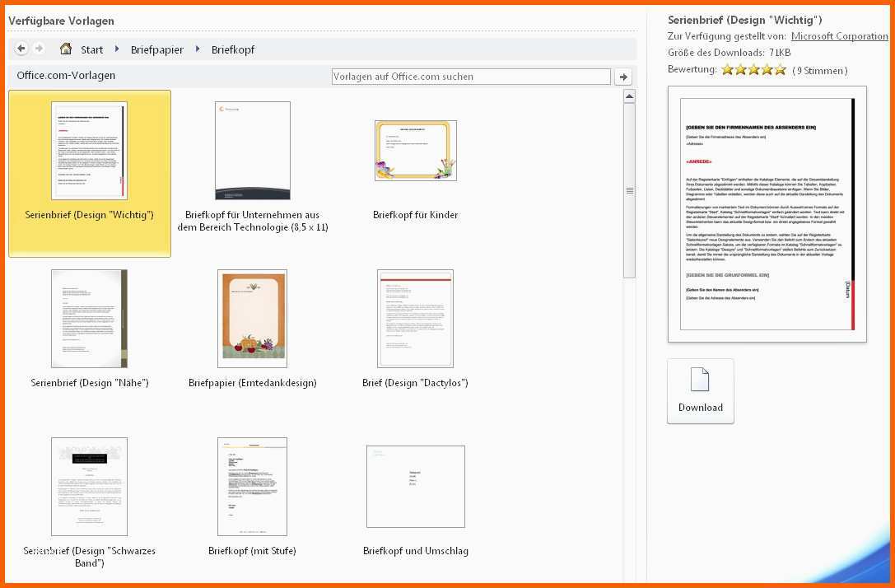Viewport: 895px width, 588px height.
Task: Click the search go arrow button
Action: click(x=623, y=77)
